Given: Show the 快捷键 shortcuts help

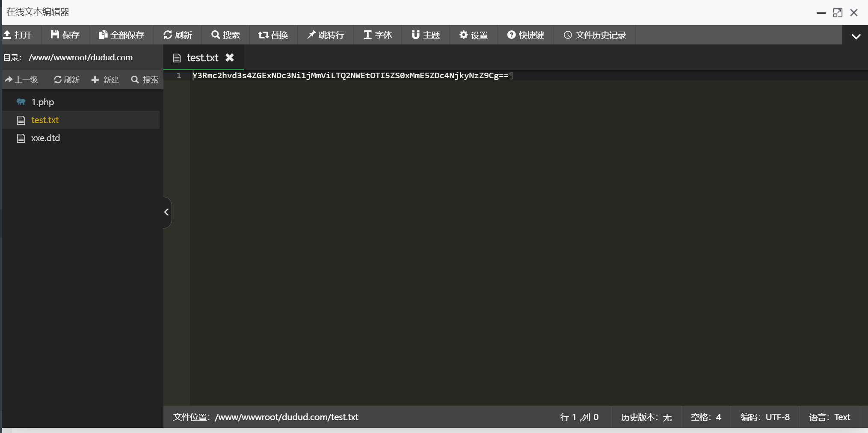Looking at the screenshot, I should tap(526, 35).
